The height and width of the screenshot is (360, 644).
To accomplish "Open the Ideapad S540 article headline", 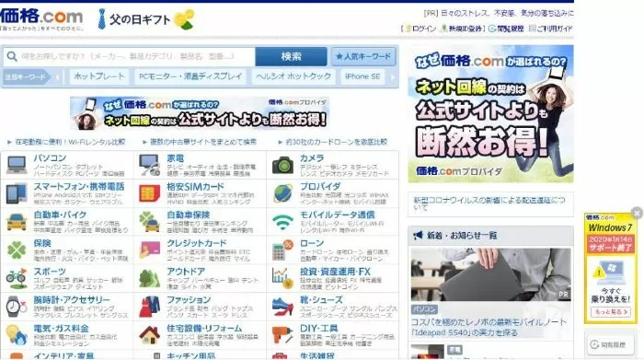I will coord(489,327).
